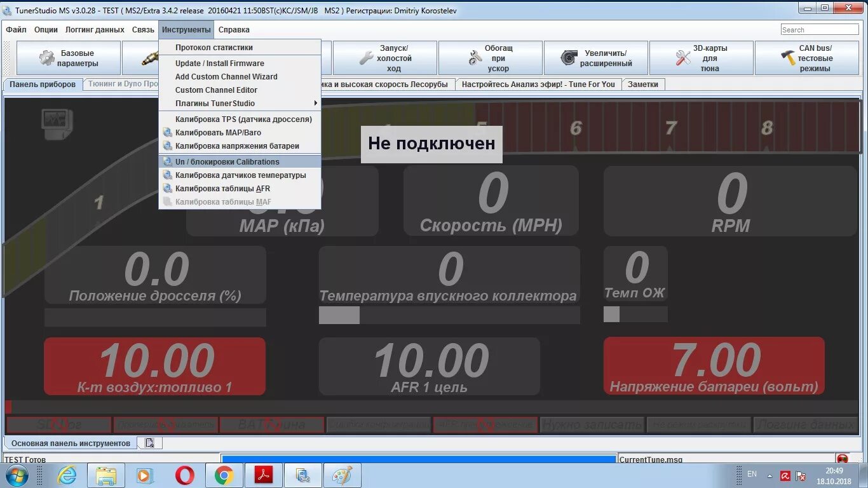
Task: Choose Add Custom Channel Wizard
Action: point(240,76)
